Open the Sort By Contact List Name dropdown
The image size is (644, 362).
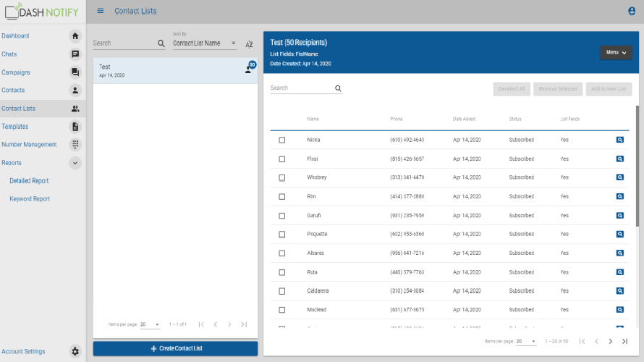click(205, 43)
